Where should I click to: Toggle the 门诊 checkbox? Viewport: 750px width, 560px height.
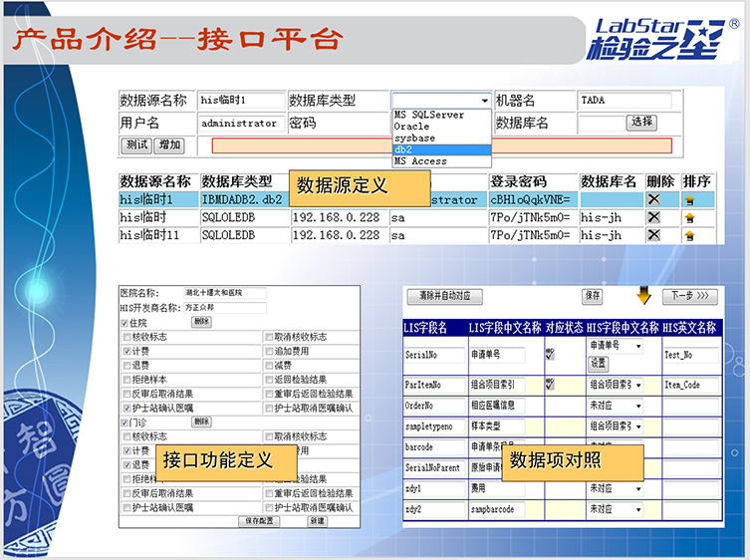(x=125, y=423)
